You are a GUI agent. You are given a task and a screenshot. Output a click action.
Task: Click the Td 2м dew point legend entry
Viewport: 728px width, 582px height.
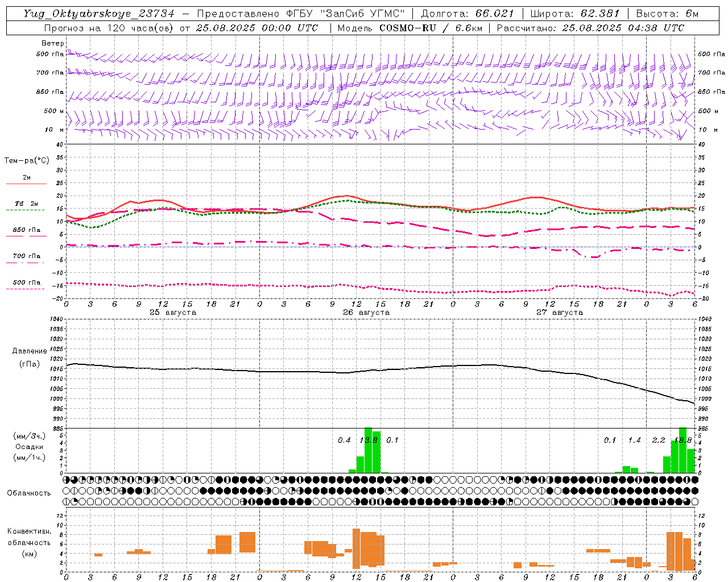pyautogui.click(x=27, y=203)
